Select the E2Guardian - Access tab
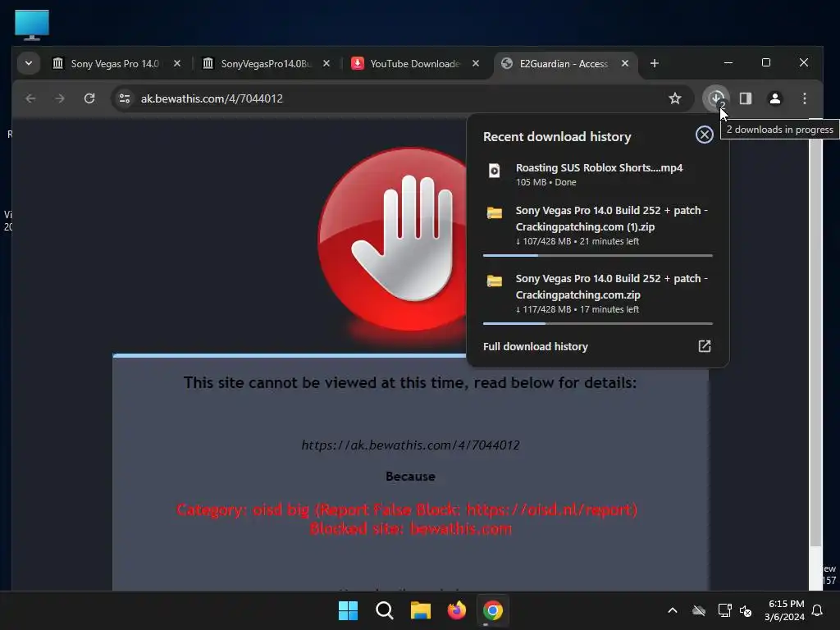The image size is (840, 630). [564, 64]
